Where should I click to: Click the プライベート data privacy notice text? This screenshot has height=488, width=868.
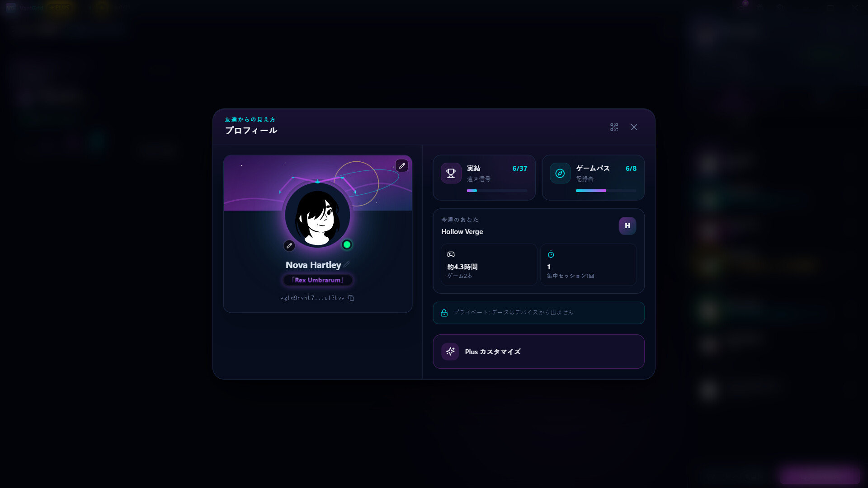click(513, 312)
